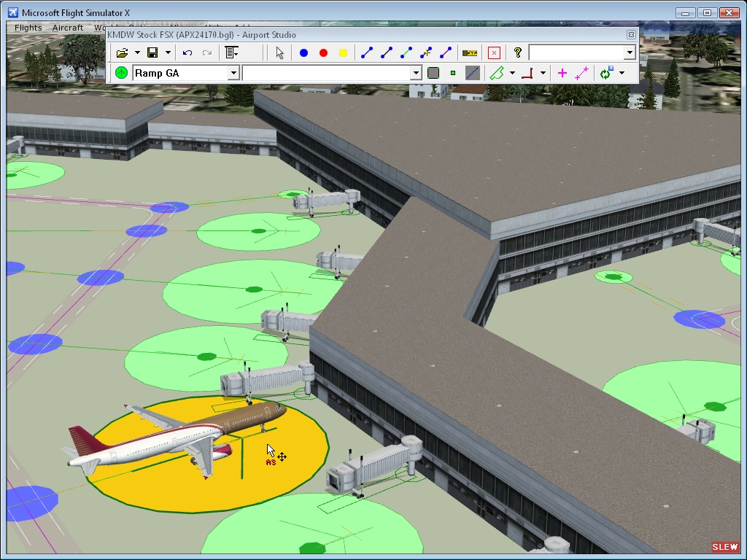Select the blue vertex point tool
747x560 pixels.
click(303, 52)
